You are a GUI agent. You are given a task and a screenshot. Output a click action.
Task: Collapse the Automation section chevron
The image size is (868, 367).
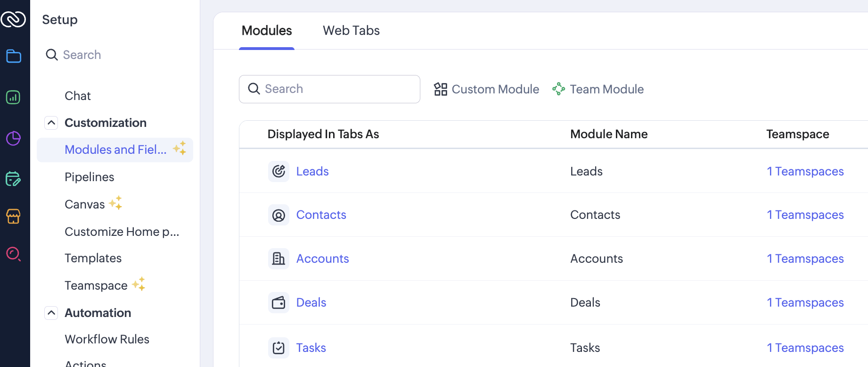[51, 313]
